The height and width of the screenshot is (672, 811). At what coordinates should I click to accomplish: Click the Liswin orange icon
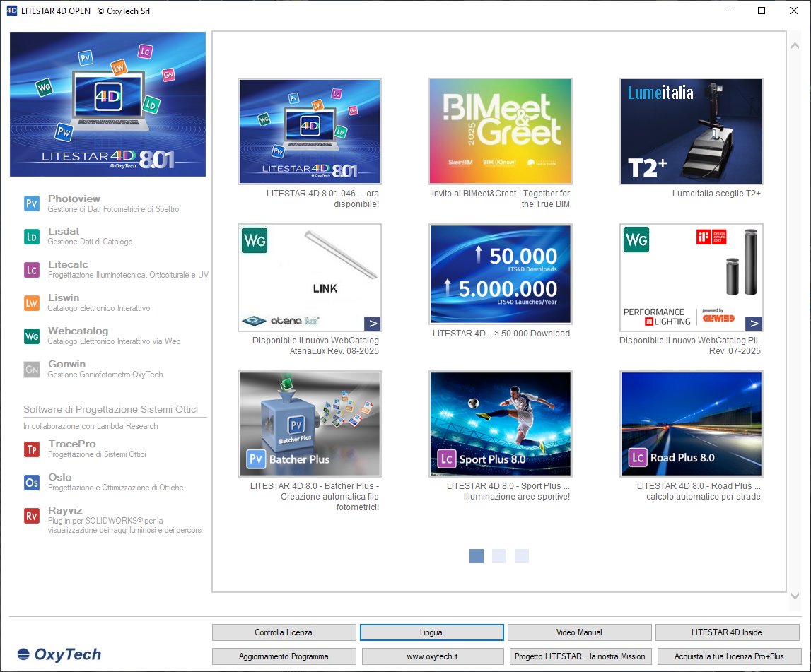32,302
